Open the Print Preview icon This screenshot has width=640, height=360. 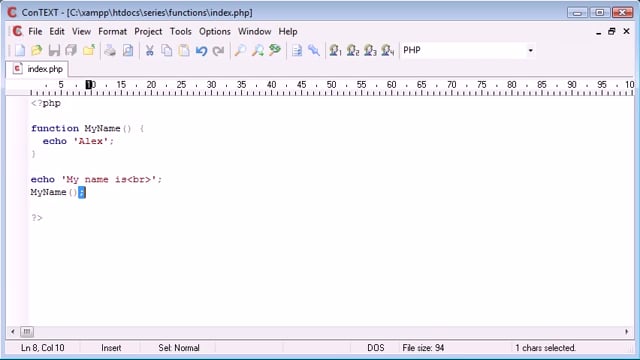128,50
